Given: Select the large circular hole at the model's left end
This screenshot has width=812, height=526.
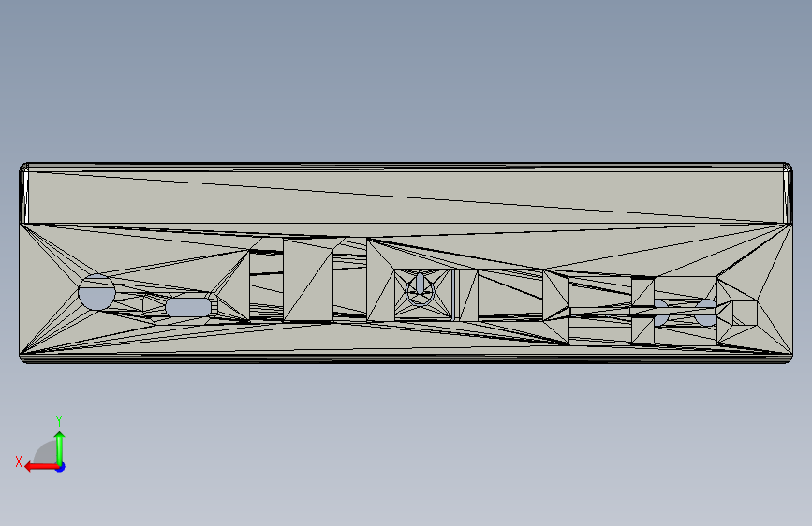Looking at the screenshot, I should (x=96, y=293).
